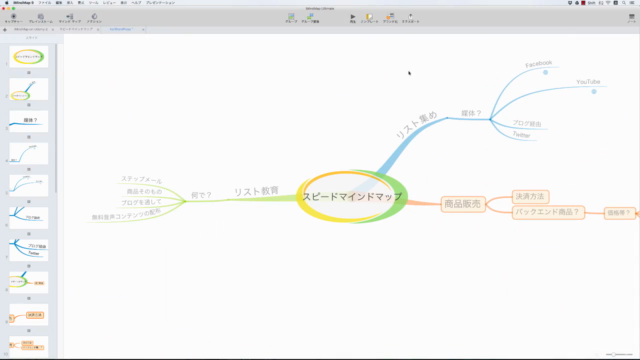Viewport: 640px width, 360px height.
Task: Open the ツール (Tools) menu
Action: click(x=93, y=3)
